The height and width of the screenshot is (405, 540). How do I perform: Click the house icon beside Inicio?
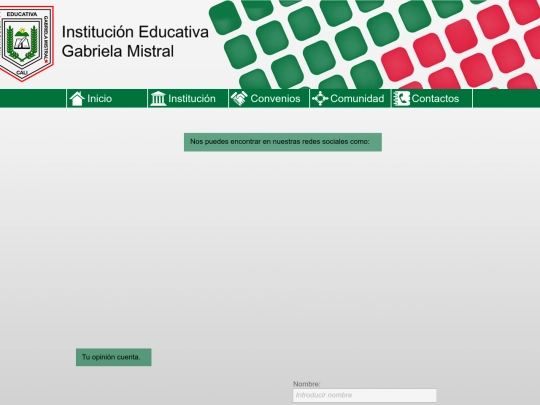pyautogui.click(x=77, y=98)
